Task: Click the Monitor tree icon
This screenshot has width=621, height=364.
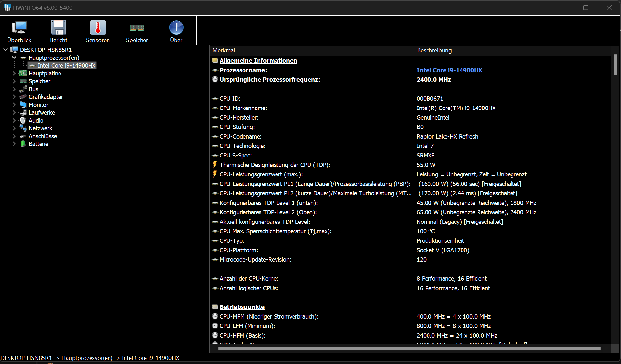Action: tap(23, 105)
